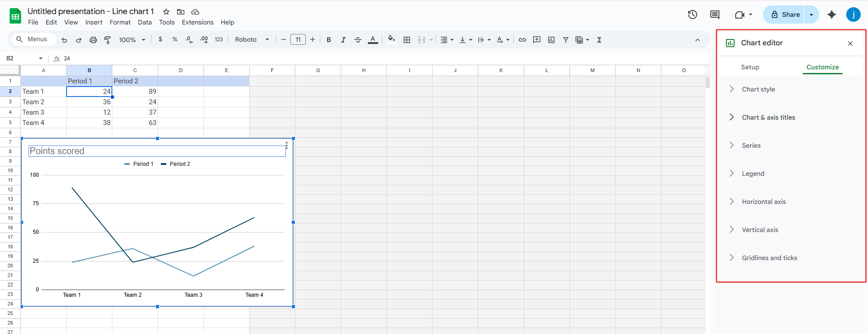
Task: Format selection as currency
Action: (x=160, y=39)
